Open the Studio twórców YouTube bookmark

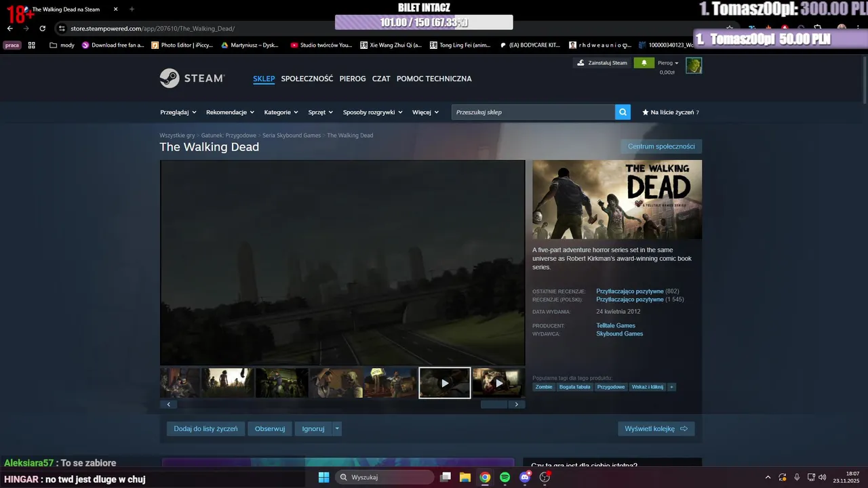(321, 45)
